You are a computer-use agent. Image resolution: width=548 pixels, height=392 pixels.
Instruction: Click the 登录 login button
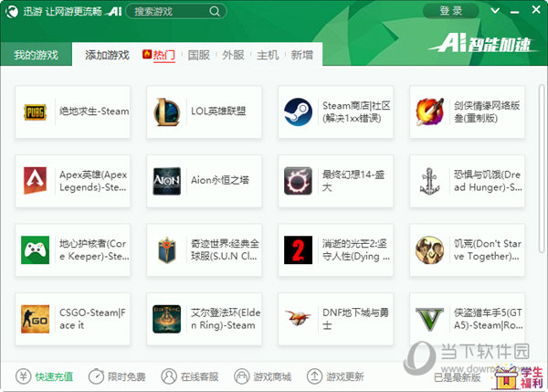[x=451, y=11]
